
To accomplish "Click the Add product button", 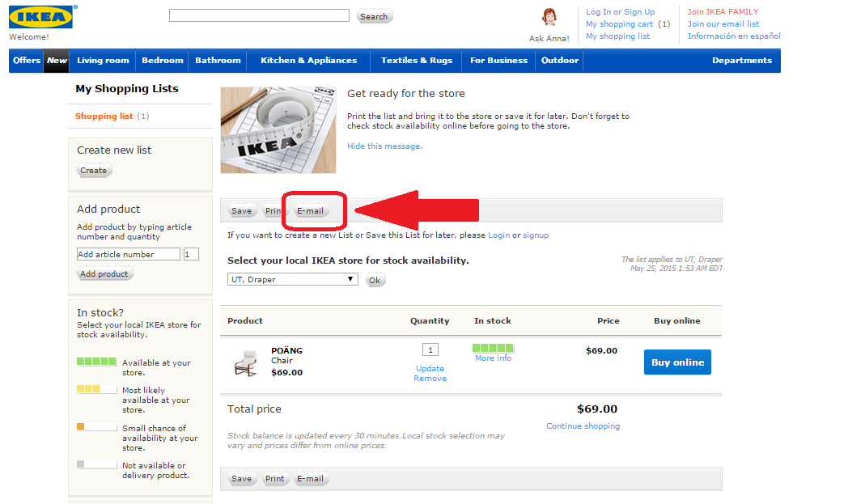I will click(104, 274).
